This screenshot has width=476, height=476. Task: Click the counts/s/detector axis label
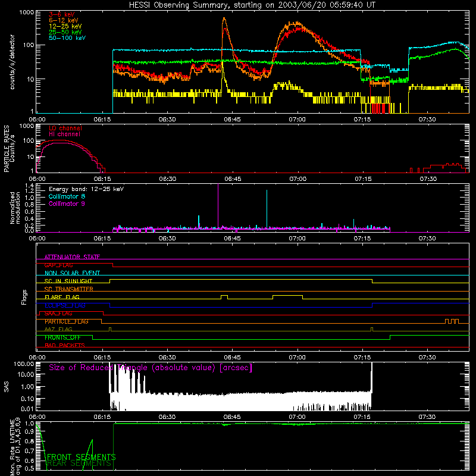pos(12,62)
